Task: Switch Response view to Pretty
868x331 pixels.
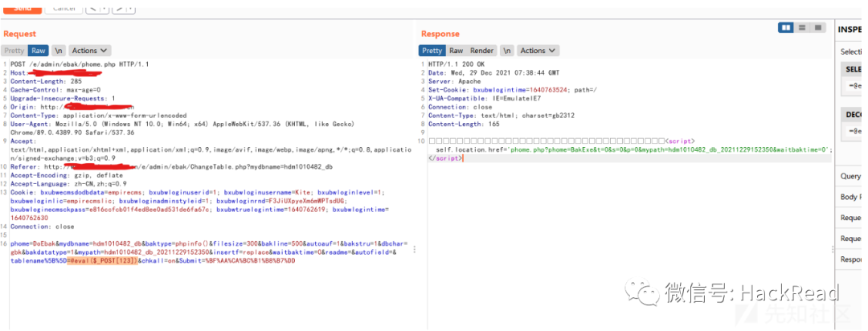Action: pyautogui.click(x=432, y=51)
